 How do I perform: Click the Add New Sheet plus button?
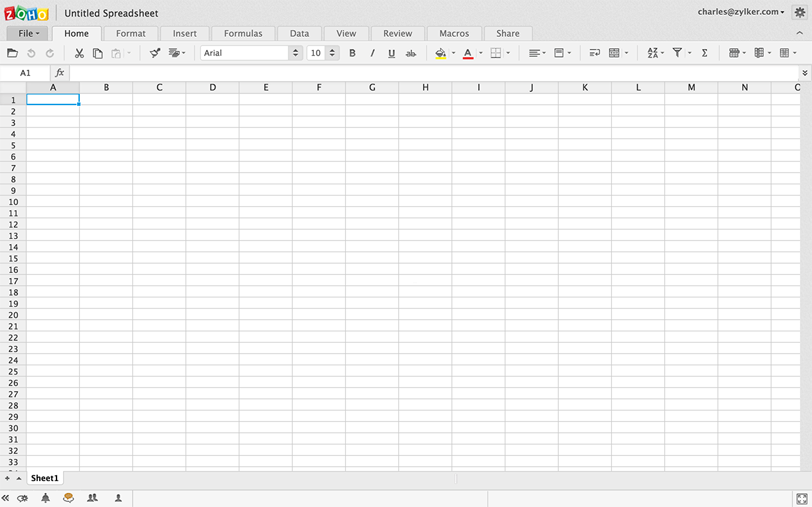tap(7, 478)
